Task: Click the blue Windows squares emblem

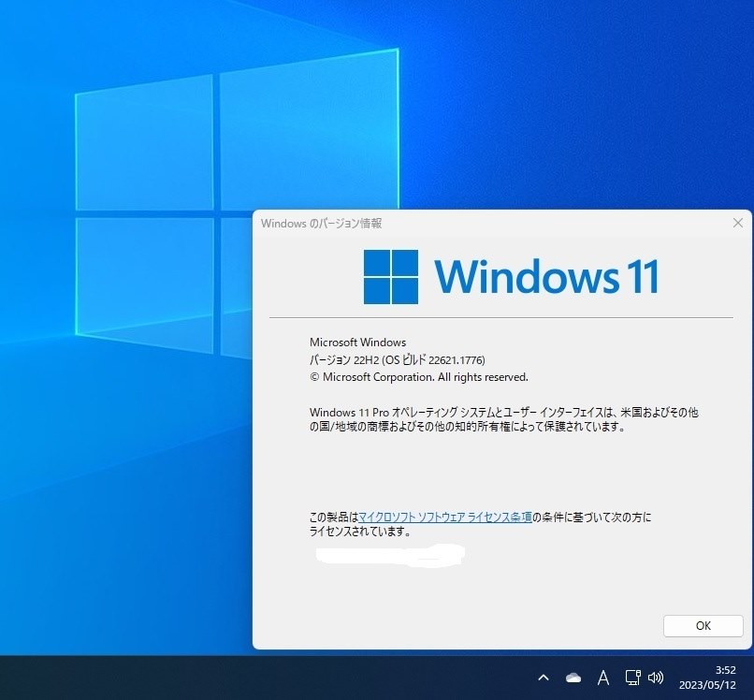Action: tap(390, 277)
